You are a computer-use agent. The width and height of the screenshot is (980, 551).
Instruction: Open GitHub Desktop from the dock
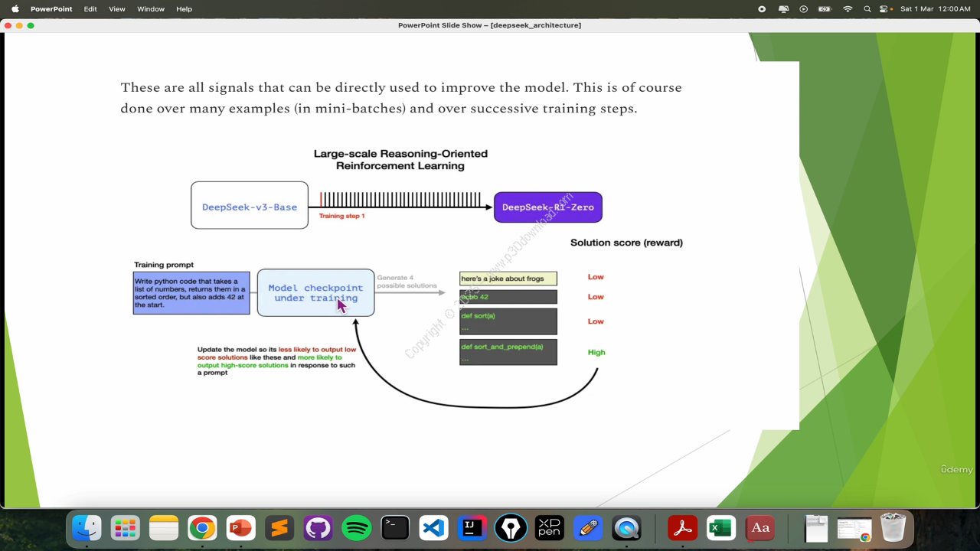coord(318,527)
